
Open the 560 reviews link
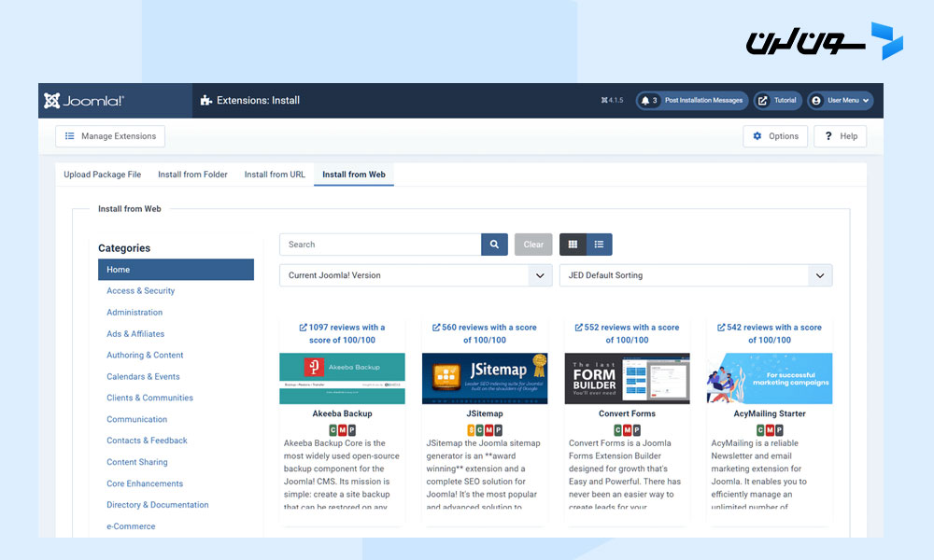(484, 334)
